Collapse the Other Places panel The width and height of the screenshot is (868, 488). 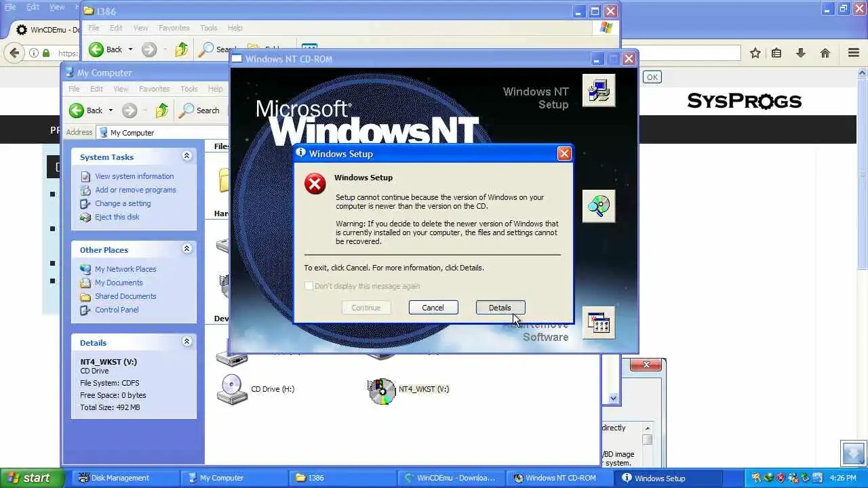(186, 249)
